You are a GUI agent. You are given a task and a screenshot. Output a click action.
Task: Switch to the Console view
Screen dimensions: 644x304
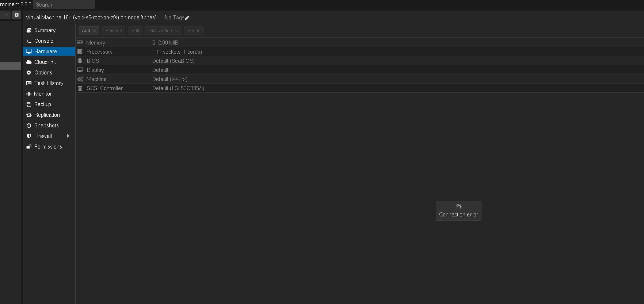[43, 41]
